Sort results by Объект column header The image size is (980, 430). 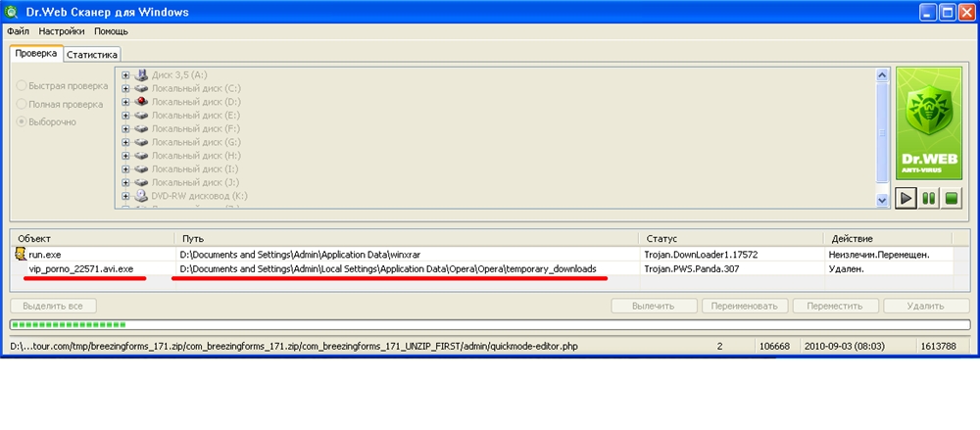[x=92, y=239]
